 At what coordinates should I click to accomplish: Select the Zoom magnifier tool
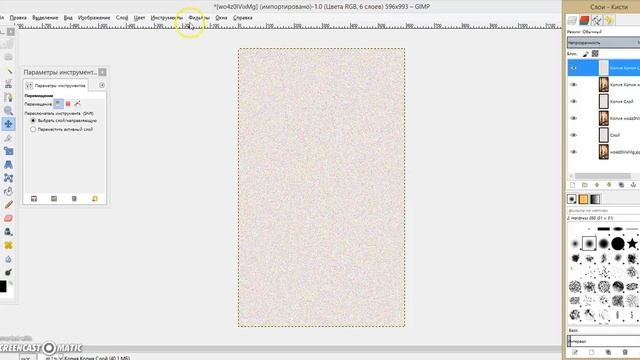[x=8, y=111]
